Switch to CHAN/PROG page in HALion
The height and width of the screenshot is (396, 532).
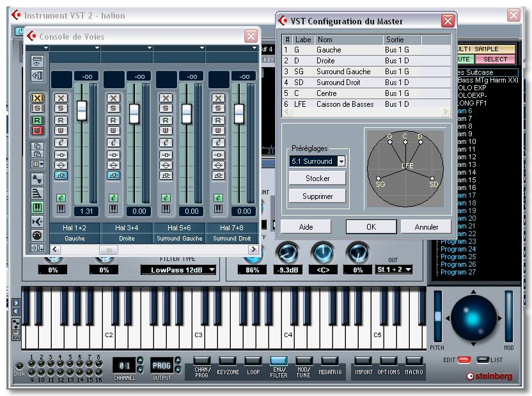202,361
